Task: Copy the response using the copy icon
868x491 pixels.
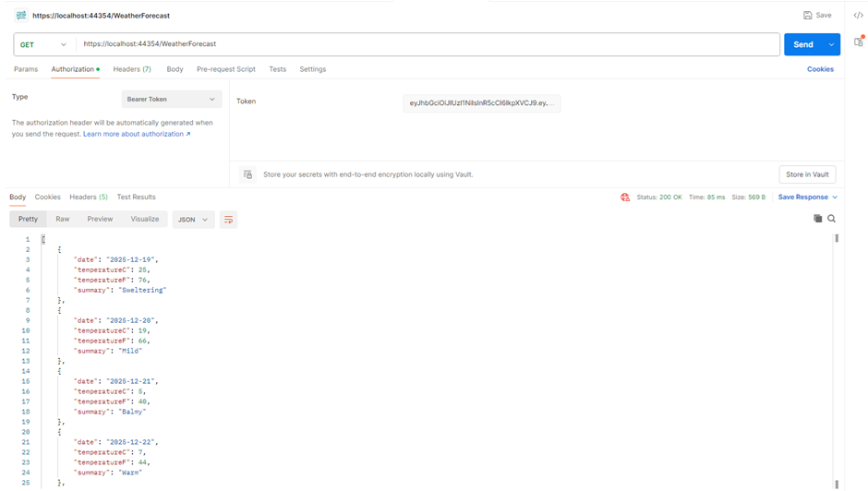Action: [x=817, y=219]
